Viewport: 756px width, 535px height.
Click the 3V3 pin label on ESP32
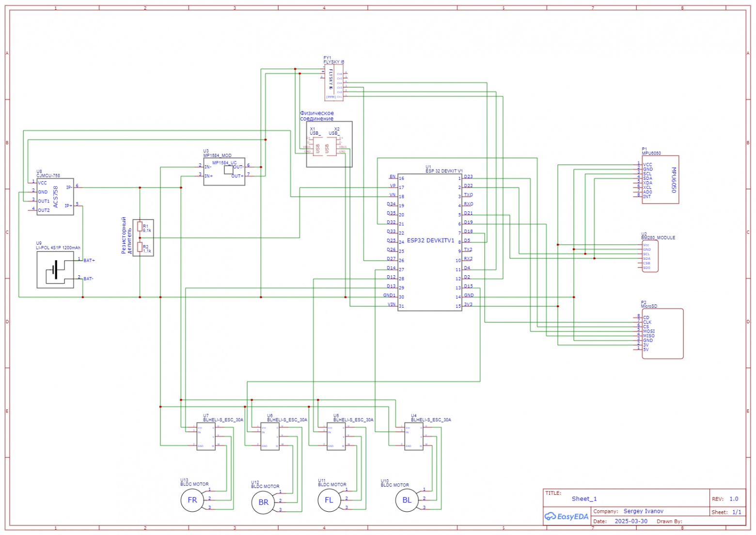468,304
